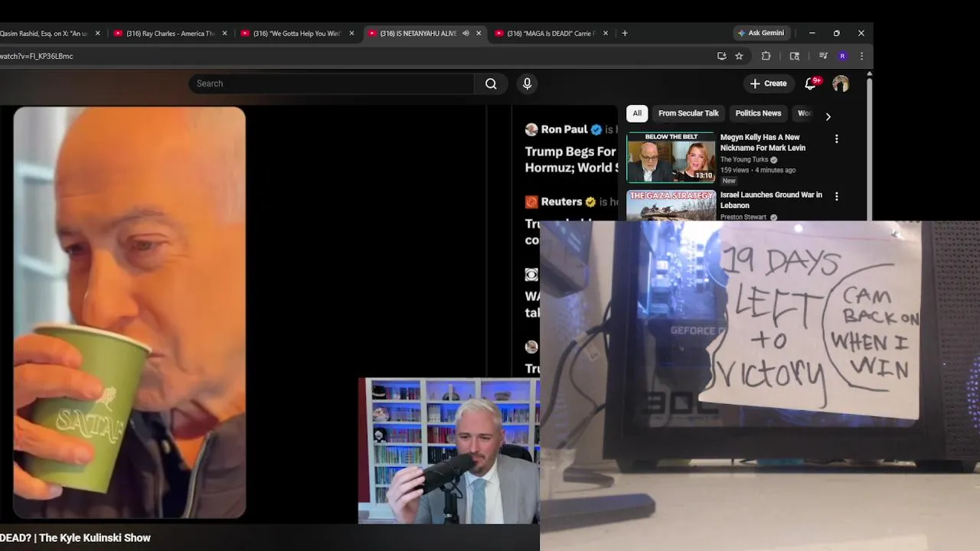Open the Megyn Kelly video thumbnail
Viewport: 980px width, 551px height.
(x=671, y=158)
